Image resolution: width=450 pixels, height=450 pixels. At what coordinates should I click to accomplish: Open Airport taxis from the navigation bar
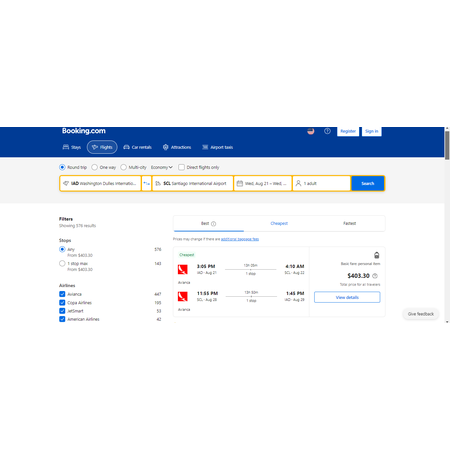coord(217,147)
